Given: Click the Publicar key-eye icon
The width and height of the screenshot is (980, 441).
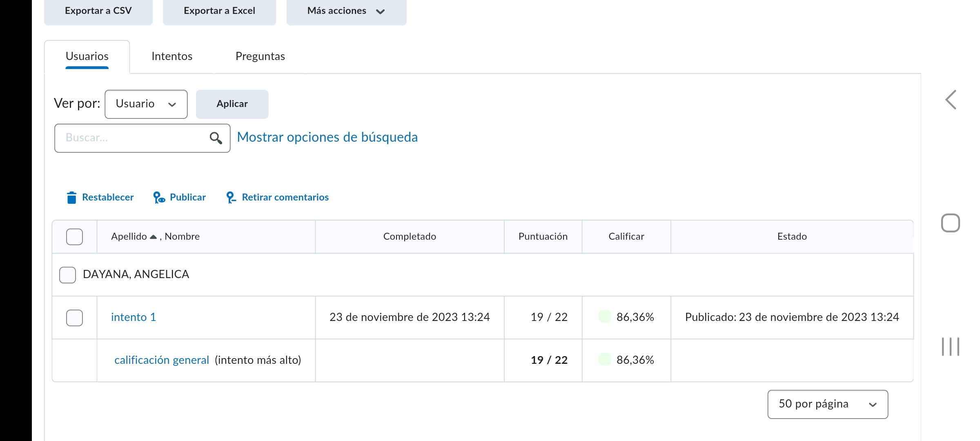Looking at the screenshot, I should (x=159, y=198).
